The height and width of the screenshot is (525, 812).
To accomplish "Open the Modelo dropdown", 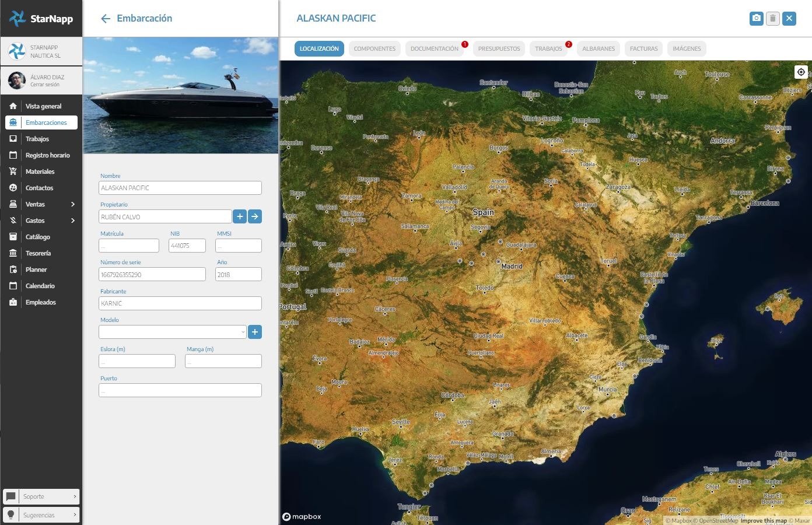I will 173,332.
